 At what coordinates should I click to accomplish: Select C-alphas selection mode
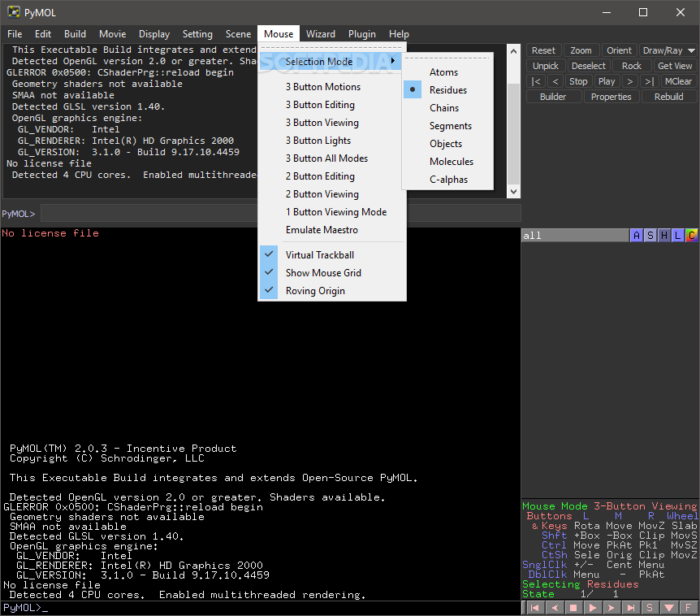[448, 179]
